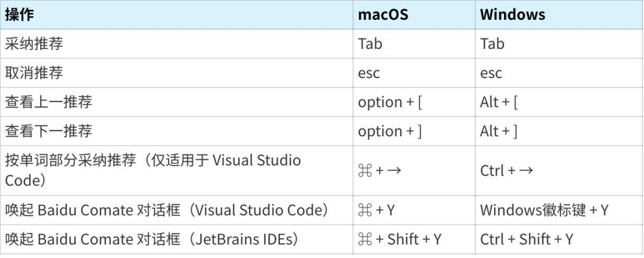
Task: Click the 按单词部分采纳推荐 description cell
Action: 176,171
